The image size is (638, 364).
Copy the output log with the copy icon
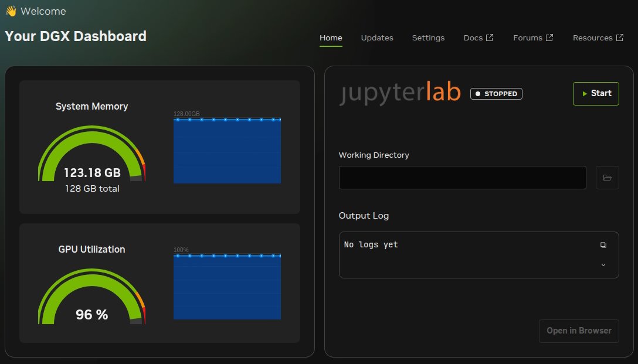[603, 245]
